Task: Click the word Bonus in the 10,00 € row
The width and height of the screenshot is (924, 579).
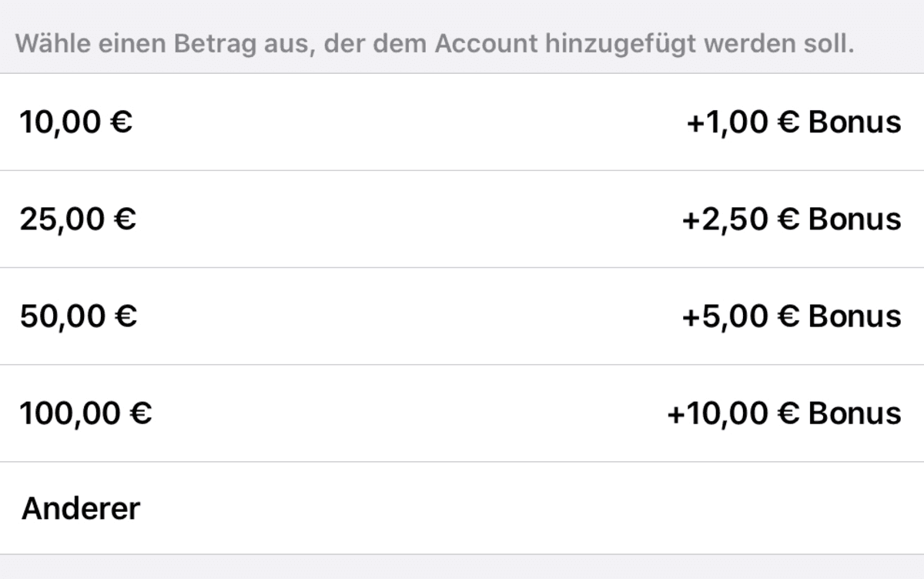Action: [x=855, y=122]
